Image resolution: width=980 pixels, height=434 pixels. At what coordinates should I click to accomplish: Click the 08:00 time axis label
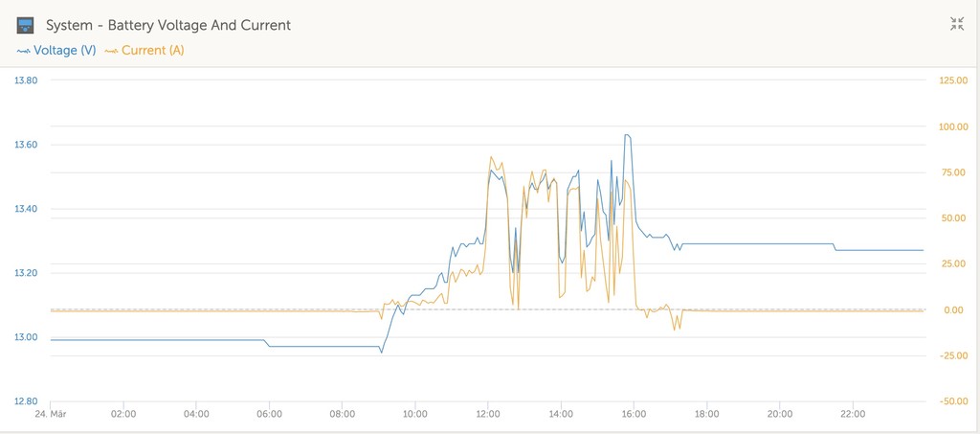pyautogui.click(x=342, y=414)
